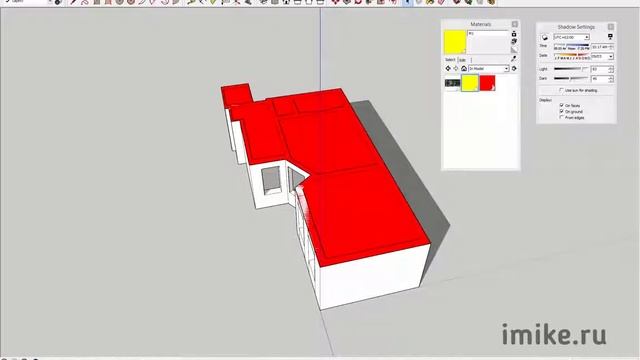Click the Create Material icon
640x360 pixels.
514,41
